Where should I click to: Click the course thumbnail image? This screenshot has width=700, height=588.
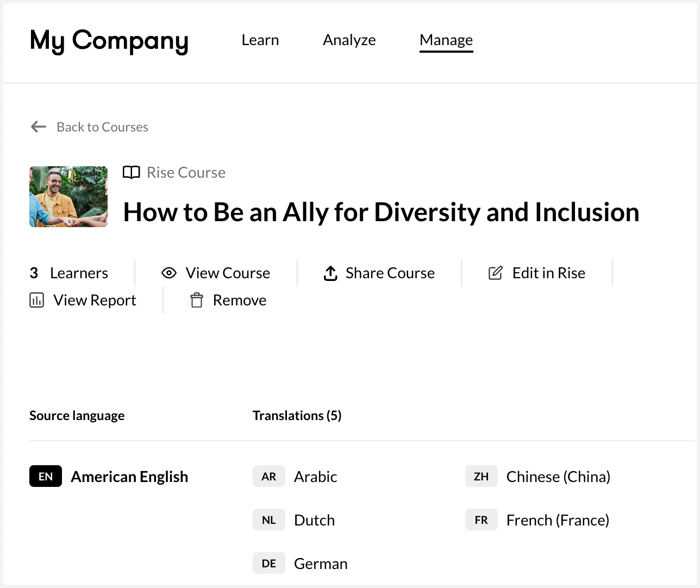point(68,197)
